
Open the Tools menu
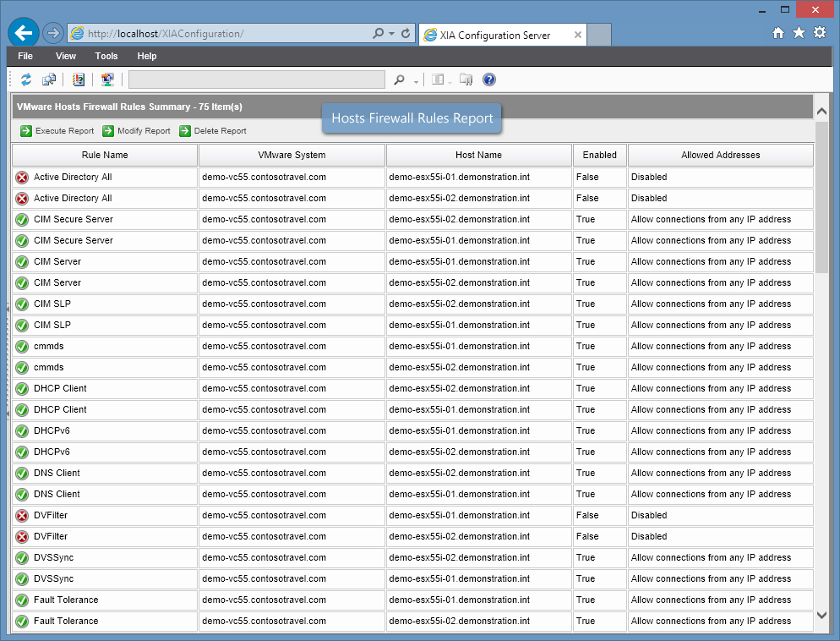(106, 56)
